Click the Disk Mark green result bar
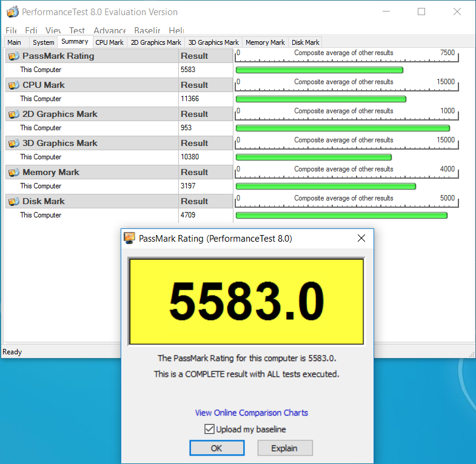Viewport: 476px width, 464px height. coord(341,215)
